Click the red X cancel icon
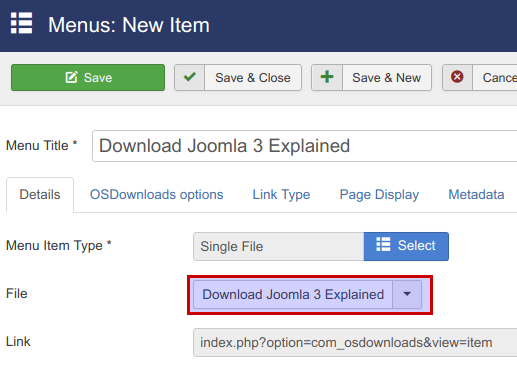Image resolution: width=517 pixels, height=371 pixels. (457, 77)
